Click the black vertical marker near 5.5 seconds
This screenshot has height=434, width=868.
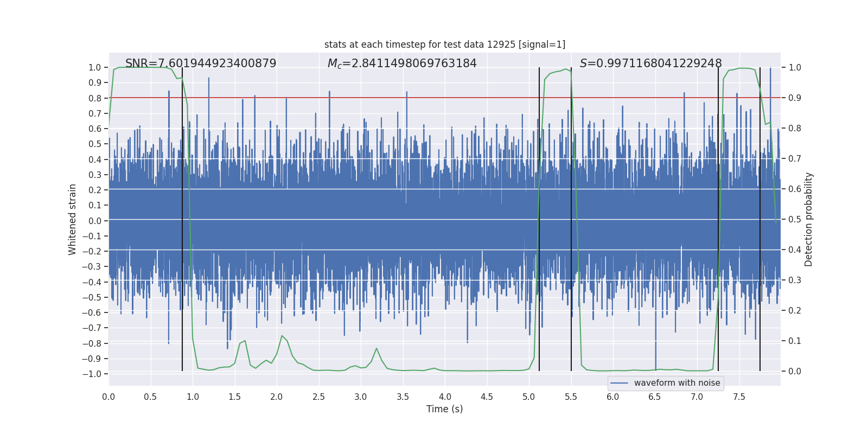point(571,219)
